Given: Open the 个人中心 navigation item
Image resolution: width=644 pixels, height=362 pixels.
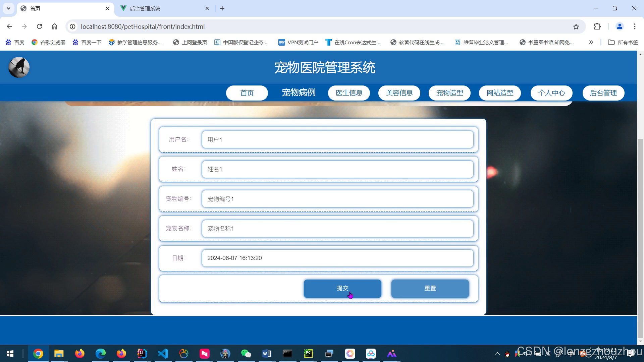Looking at the screenshot, I should click(x=551, y=93).
